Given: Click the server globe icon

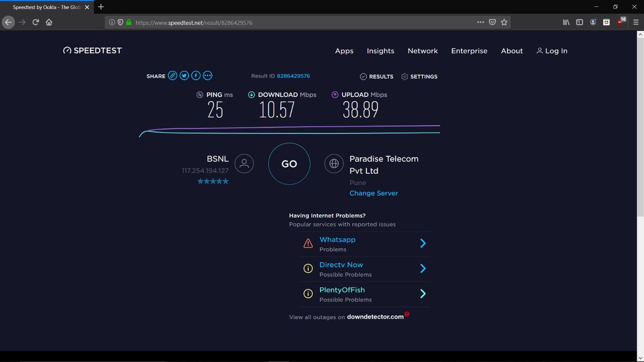Looking at the screenshot, I should tap(334, 163).
